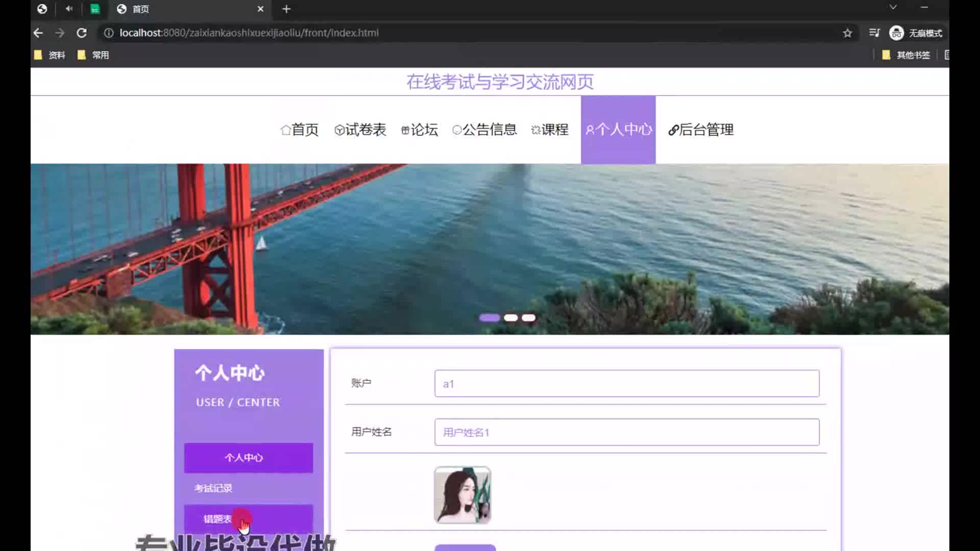Click site information icon in address bar

coord(108,33)
